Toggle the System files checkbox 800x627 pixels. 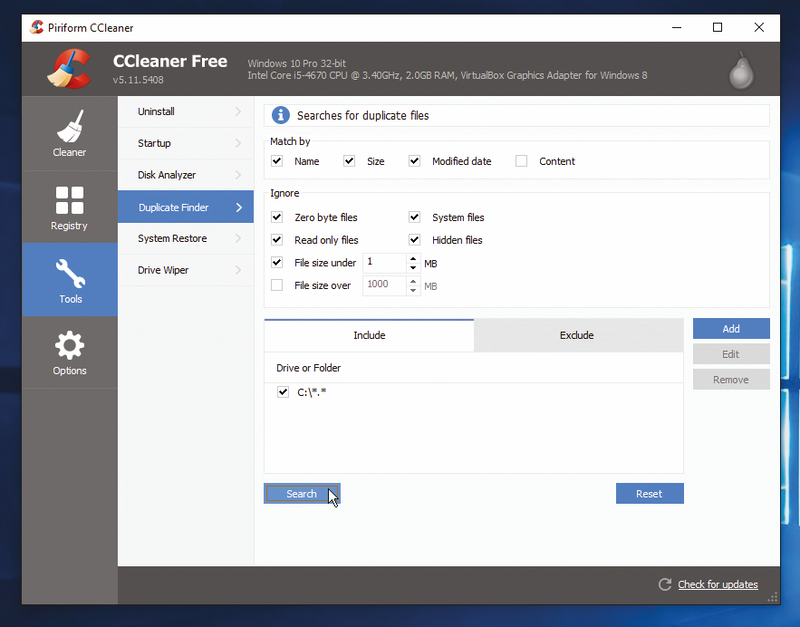[x=414, y=217]
